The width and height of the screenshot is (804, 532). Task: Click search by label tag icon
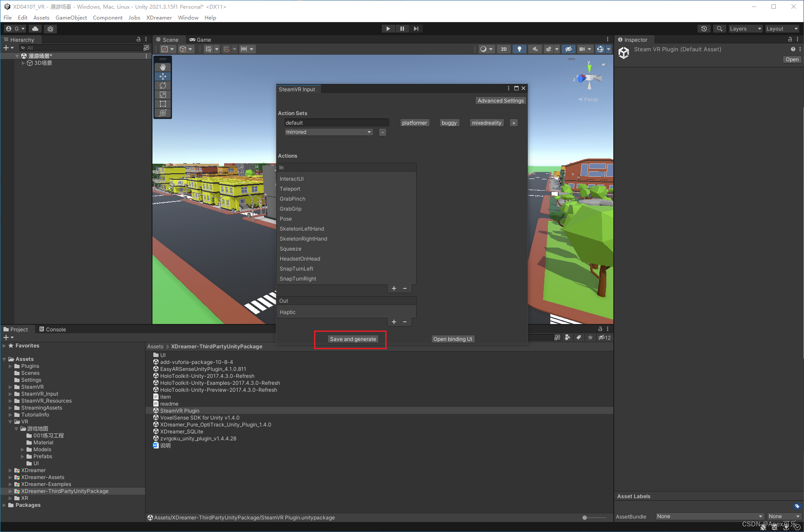click(x=579, y=337)
